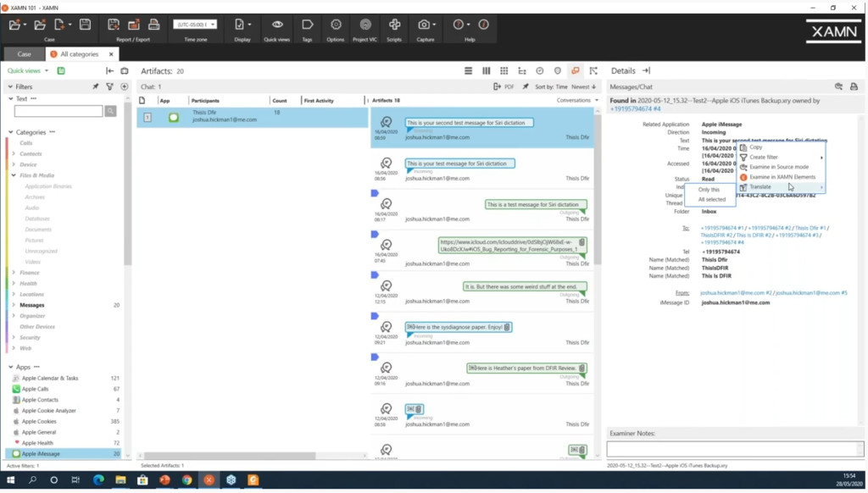Expand the Contacts category

(14, 154)
